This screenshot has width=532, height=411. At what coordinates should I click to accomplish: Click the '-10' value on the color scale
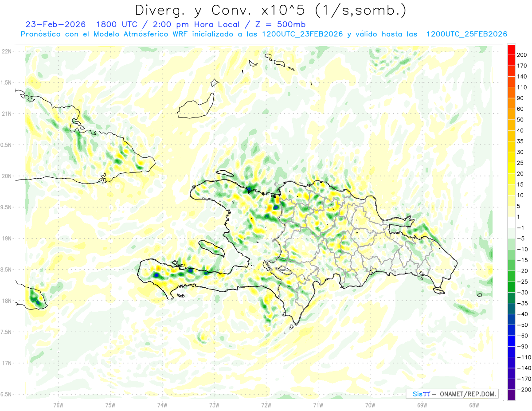click(x=522, y=249)
